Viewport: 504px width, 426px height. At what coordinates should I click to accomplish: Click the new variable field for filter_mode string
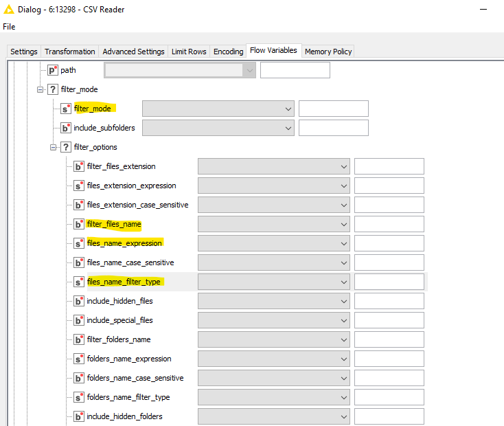pos(334,109)
